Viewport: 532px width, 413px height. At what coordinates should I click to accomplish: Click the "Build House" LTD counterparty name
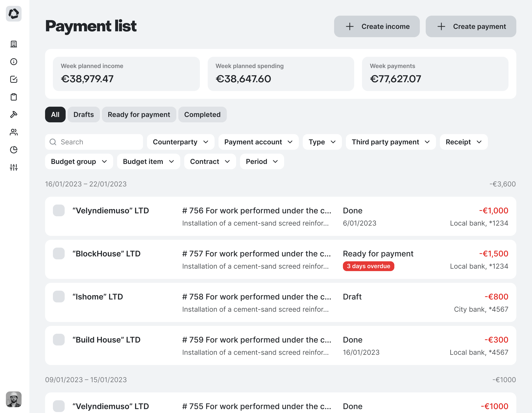point(107,340)
